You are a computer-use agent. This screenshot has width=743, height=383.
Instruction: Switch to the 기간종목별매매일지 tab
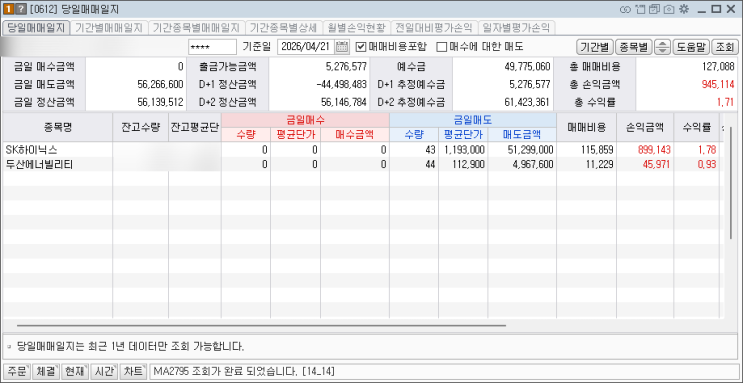pyautogui.click(x=197, y=27)
